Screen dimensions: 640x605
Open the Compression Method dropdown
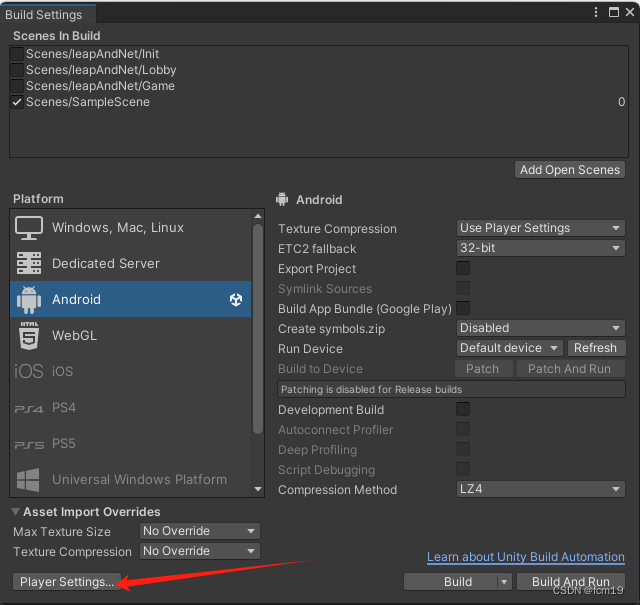tap(540, 489)
